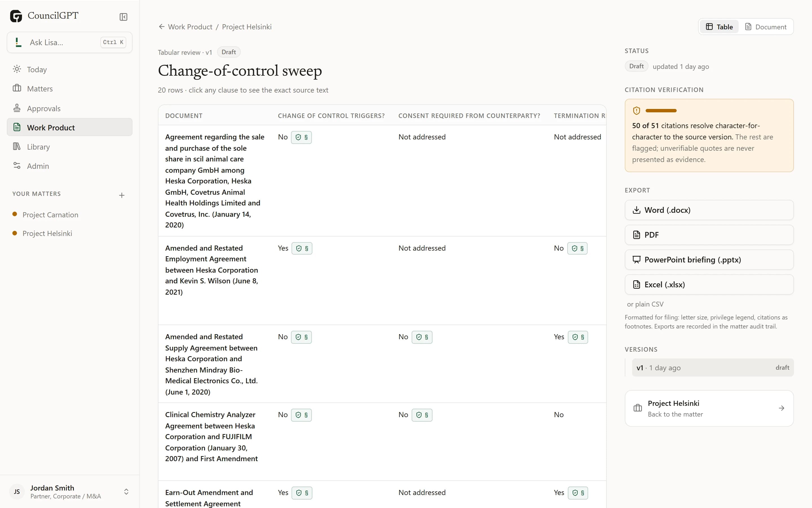
Task: Collapse the sidebar with the panel icon
Action: click(123, 17)
